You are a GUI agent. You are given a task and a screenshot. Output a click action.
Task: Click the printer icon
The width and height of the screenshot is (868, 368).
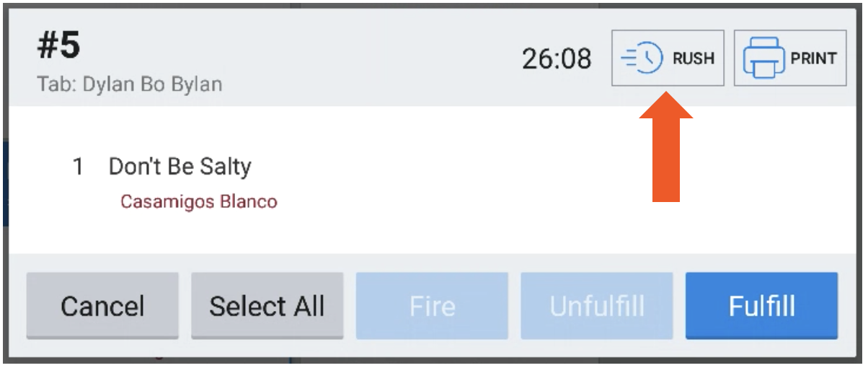point(761,58)
